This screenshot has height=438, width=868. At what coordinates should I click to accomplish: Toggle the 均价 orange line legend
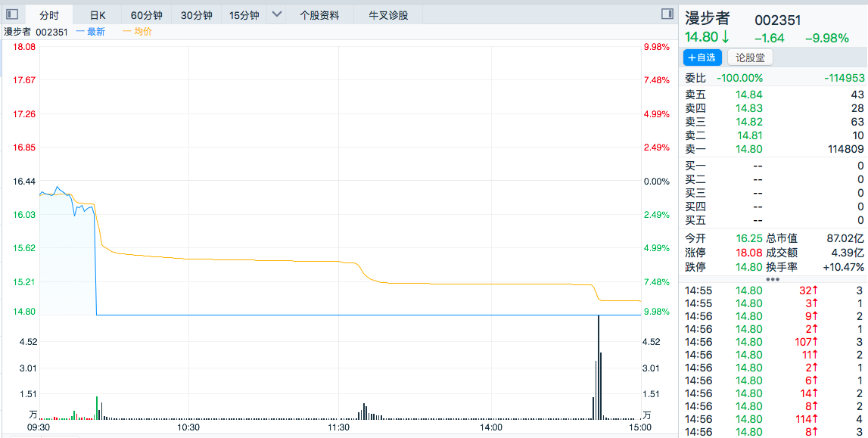pyautogui.click(x=138, y=32)
